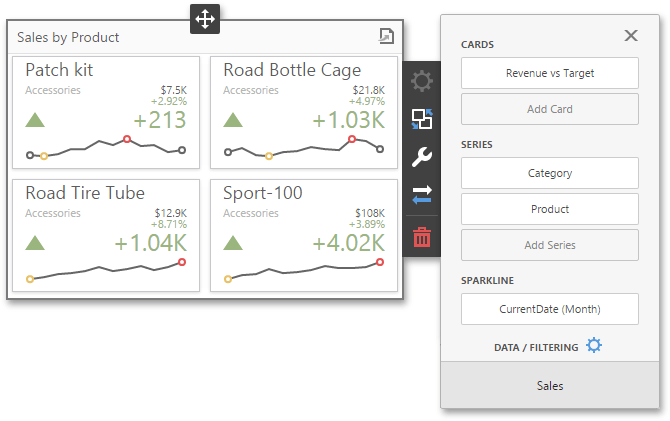Close the binding panel with X
The image size is (670, 421).
coord(631,35)
